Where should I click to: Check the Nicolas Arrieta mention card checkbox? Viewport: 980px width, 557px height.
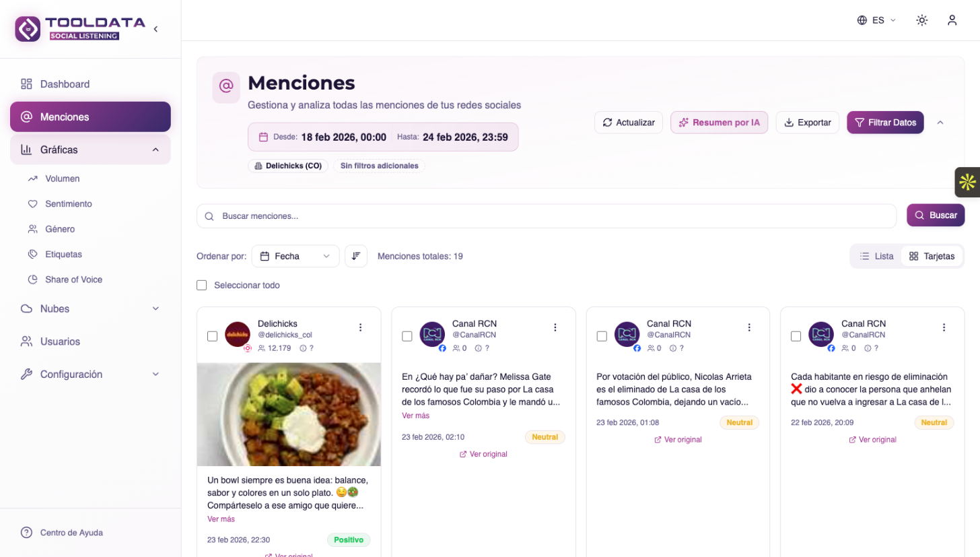602,336
